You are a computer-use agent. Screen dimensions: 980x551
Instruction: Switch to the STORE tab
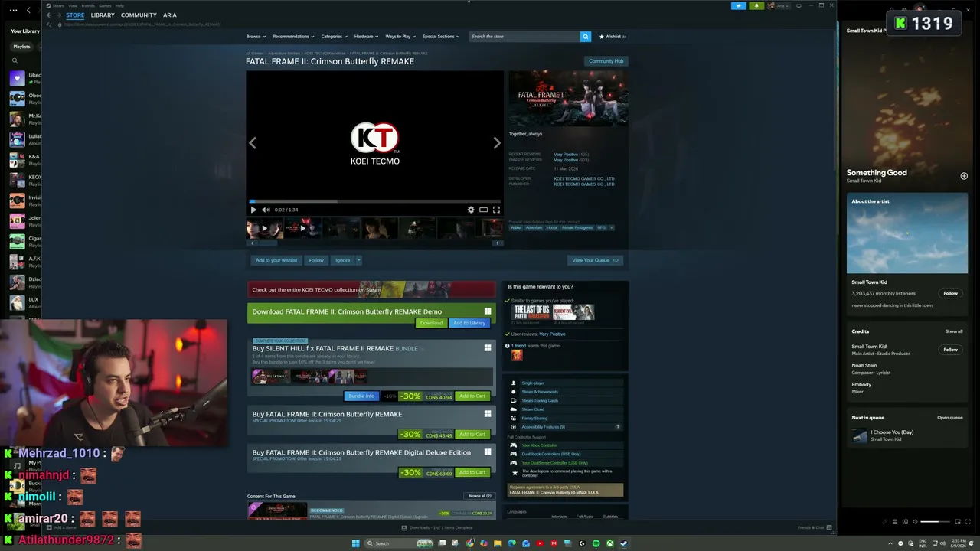(x=75, y=15)
